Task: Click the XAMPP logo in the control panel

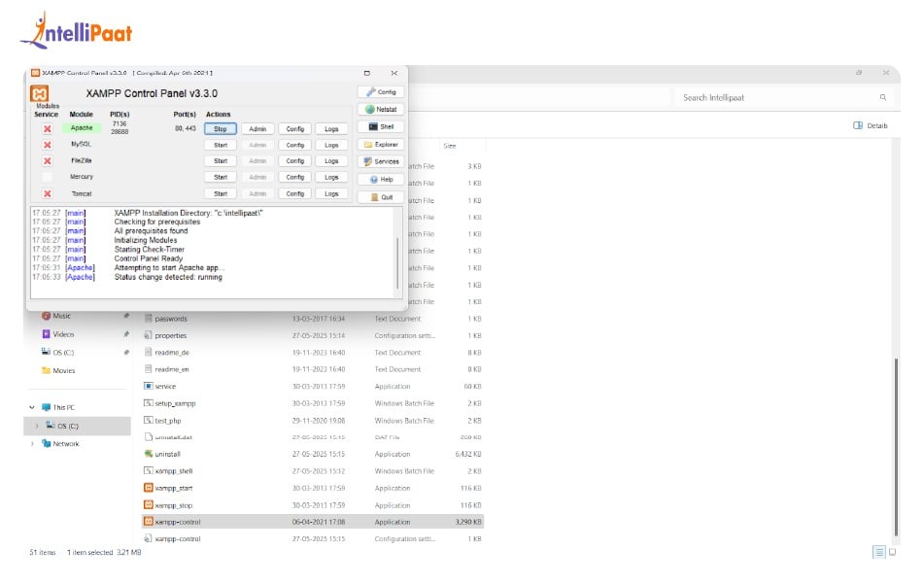Action: (40, 93)
